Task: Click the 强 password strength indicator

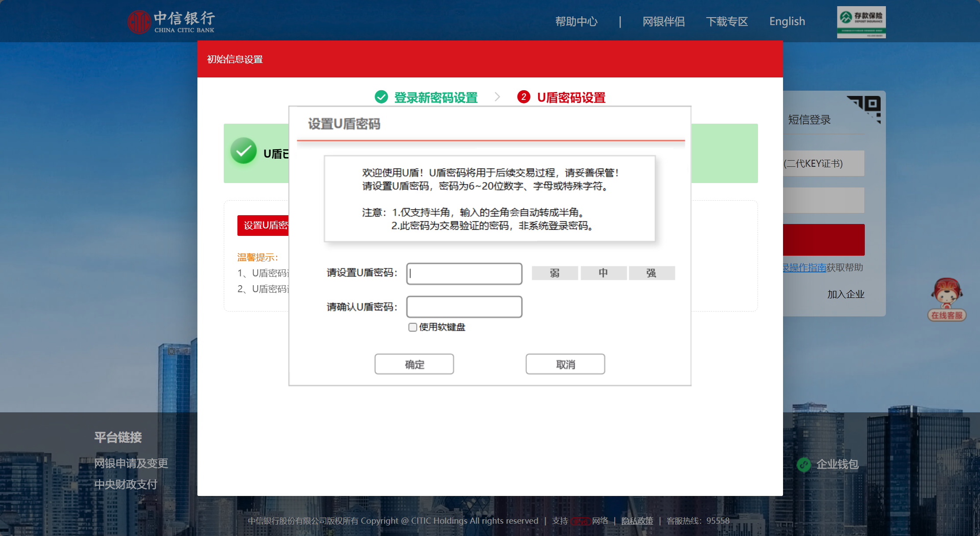Action: pos(651,273)
